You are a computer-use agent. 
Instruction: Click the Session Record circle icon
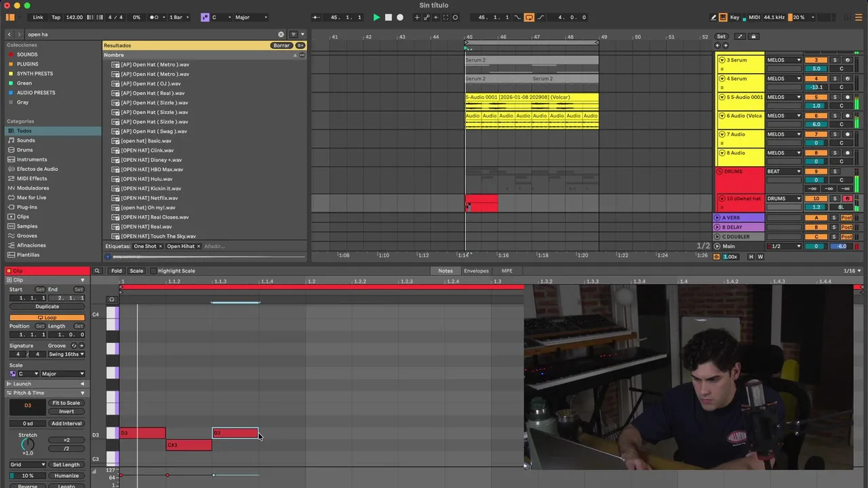click(455, 17)
